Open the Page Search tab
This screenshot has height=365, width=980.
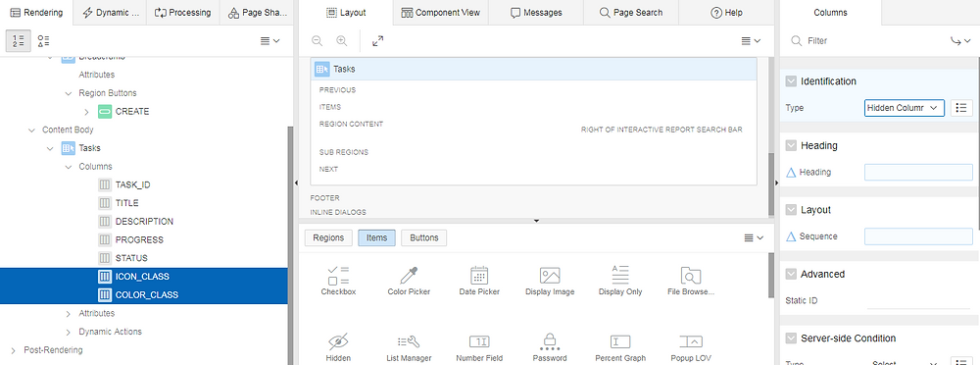pos(630,13)
